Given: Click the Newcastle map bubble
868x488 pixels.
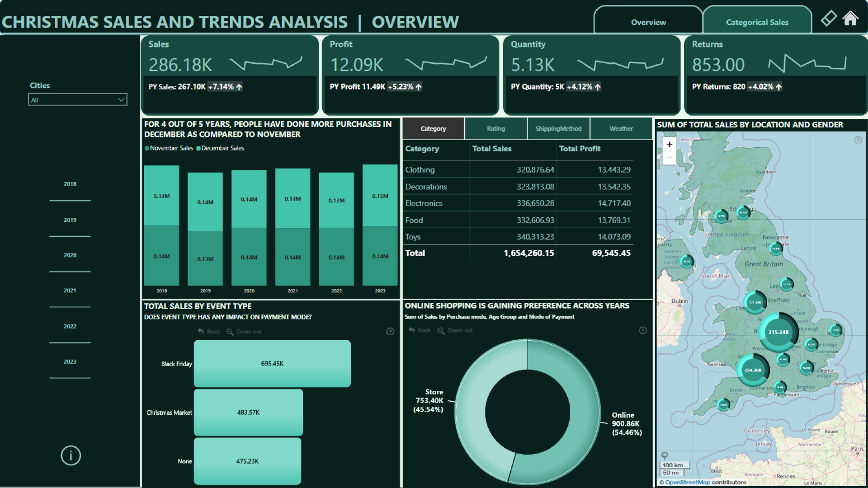Looking at the screenshot, I should [776, 249].
